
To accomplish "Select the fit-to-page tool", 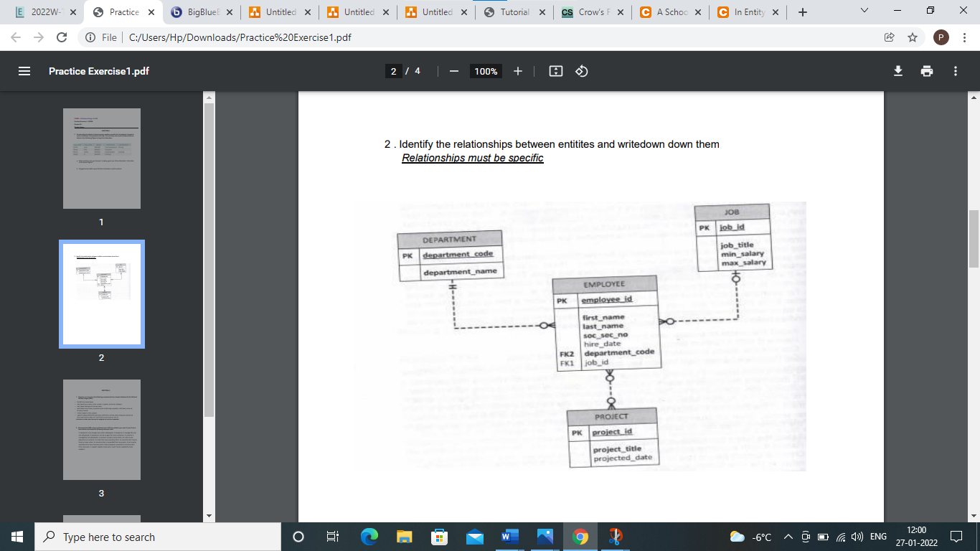I will coord(555,71).
